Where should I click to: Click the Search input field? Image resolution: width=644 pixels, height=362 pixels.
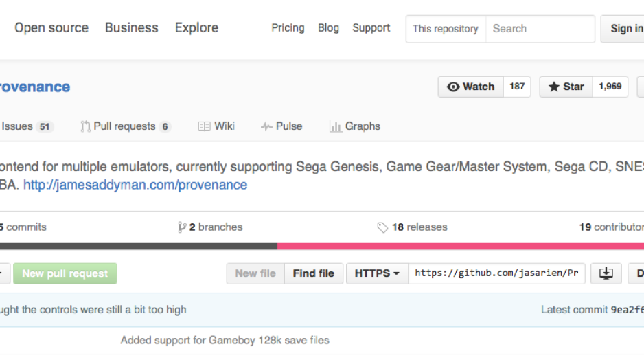[x=540, y=29]
